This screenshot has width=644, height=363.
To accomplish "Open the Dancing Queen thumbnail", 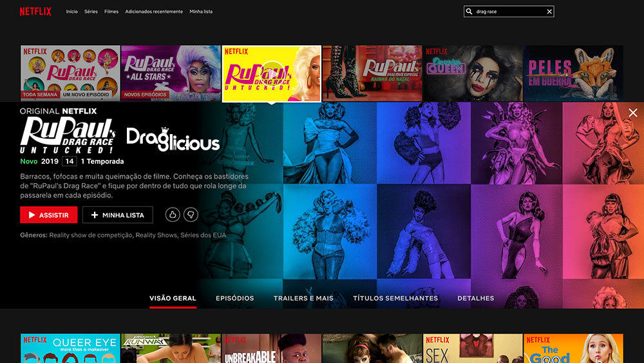I will 473,73.
